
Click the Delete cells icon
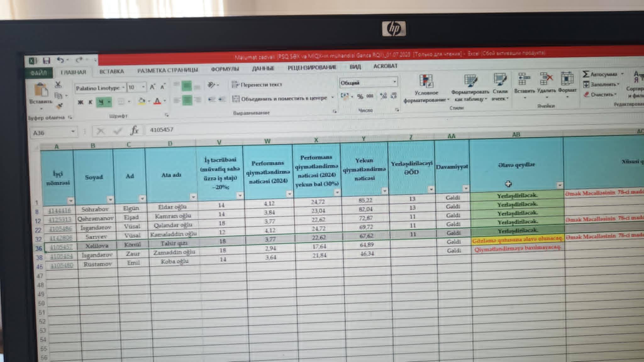coord(547,79)
